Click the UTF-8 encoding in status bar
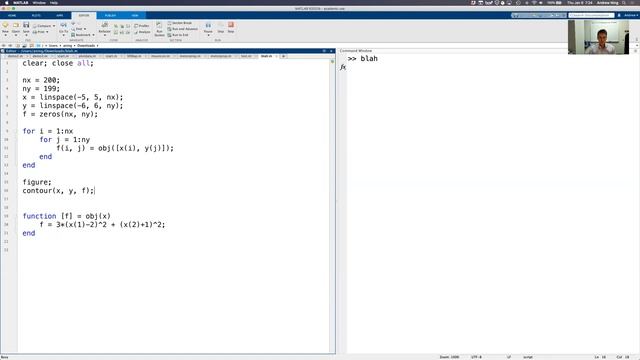This screenshot has height=360, width=640. [x=476, y=357]
